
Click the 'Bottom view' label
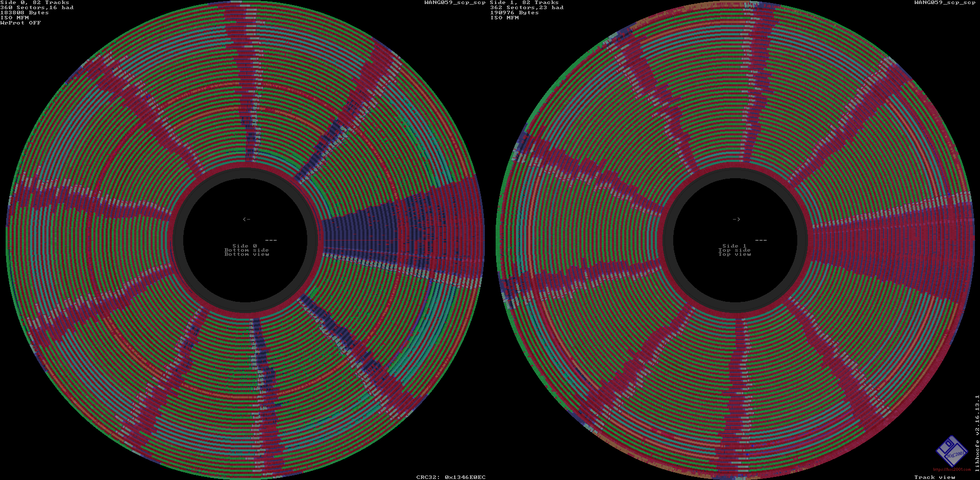click(x=247, y=254)
